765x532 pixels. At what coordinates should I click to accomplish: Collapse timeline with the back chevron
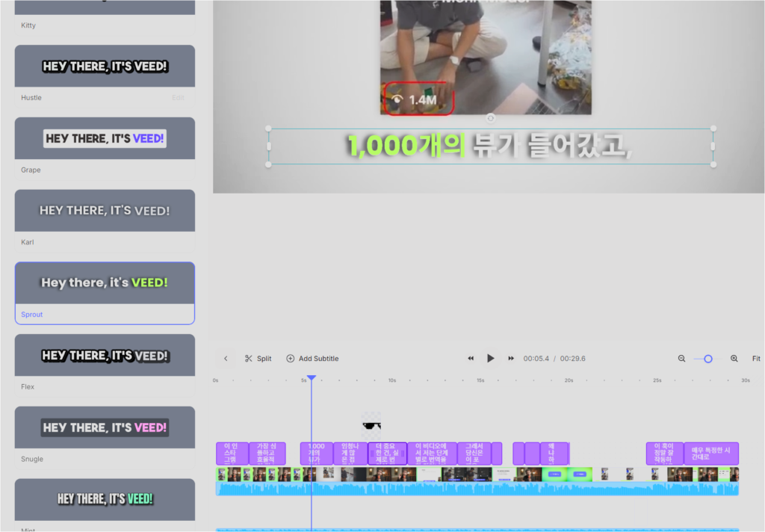click(226, 359)
